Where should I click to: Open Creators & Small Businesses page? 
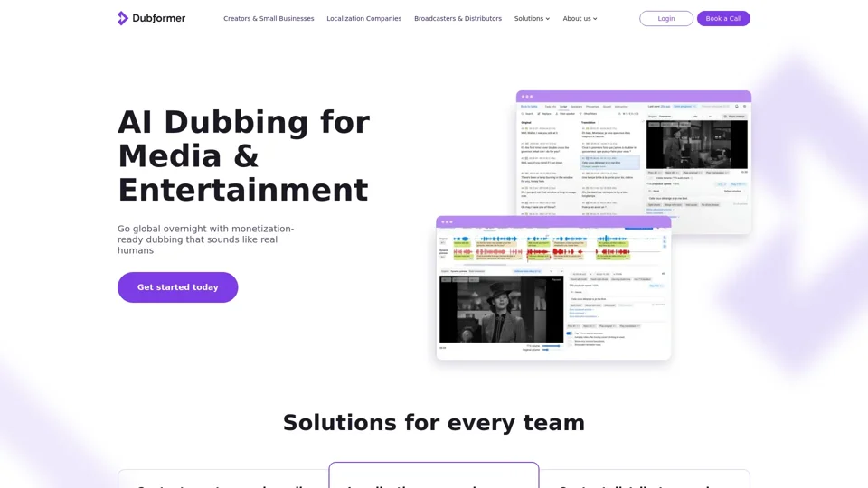click(x=269, y=18)
